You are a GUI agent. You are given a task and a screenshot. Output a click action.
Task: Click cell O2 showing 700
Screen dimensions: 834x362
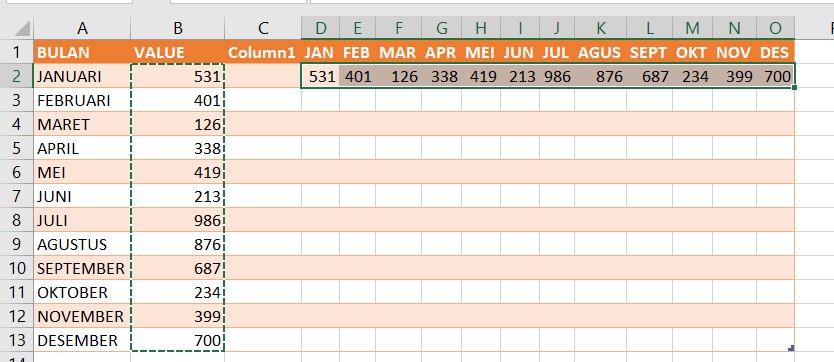pyautogui.click(x=775, y=76)
